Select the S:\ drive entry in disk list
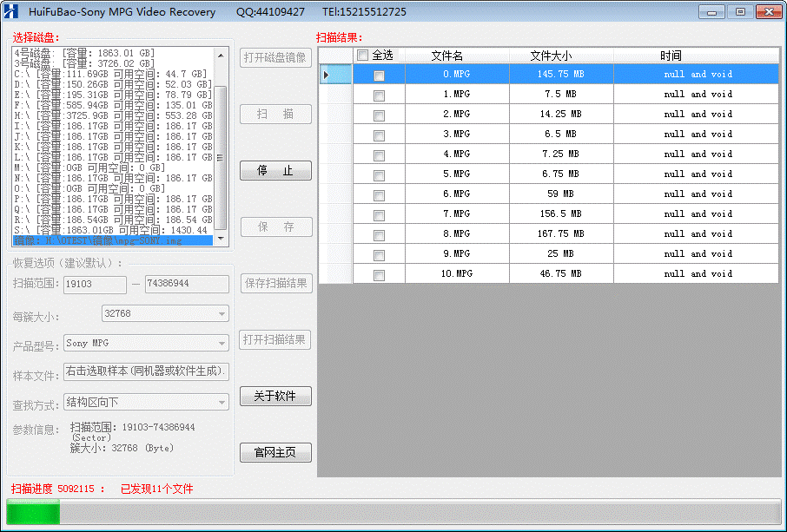The image size is (787, 532). tap(111, 230)
